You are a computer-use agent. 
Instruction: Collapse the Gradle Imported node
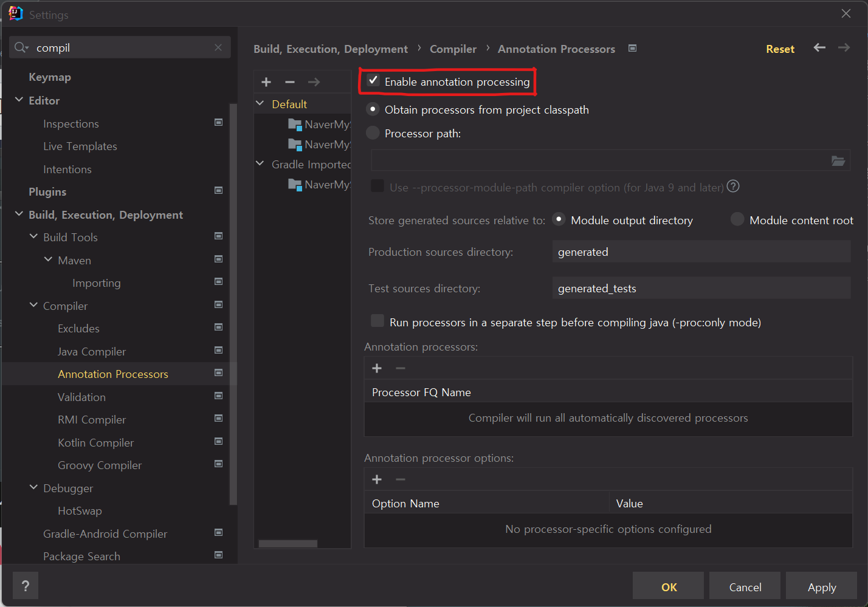coord(260,163)
